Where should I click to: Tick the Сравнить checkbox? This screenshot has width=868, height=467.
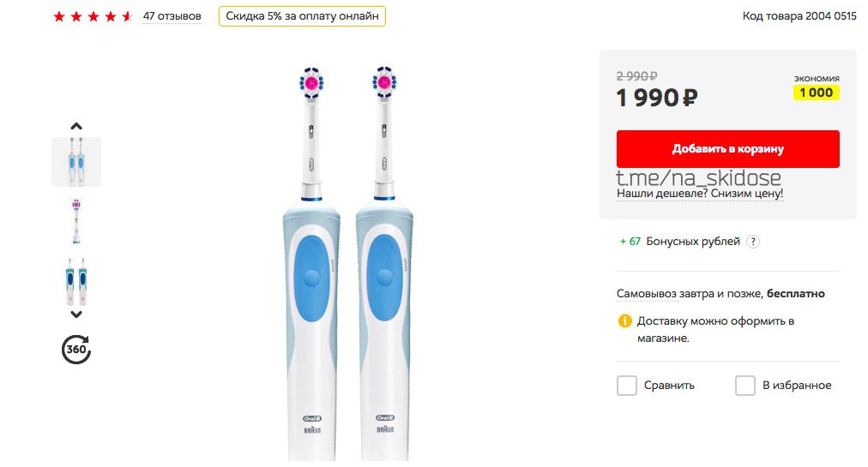click(x=627, y=386)
